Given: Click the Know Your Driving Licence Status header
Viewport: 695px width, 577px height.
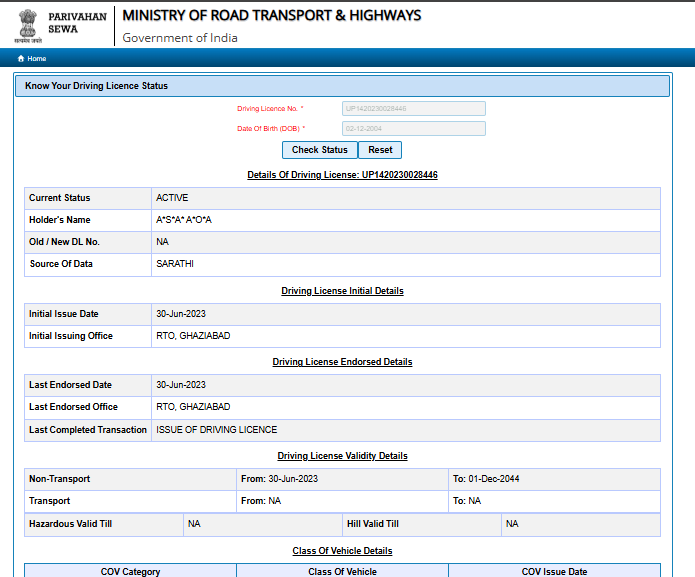Looking at the screenshot, I should (342, 86).
